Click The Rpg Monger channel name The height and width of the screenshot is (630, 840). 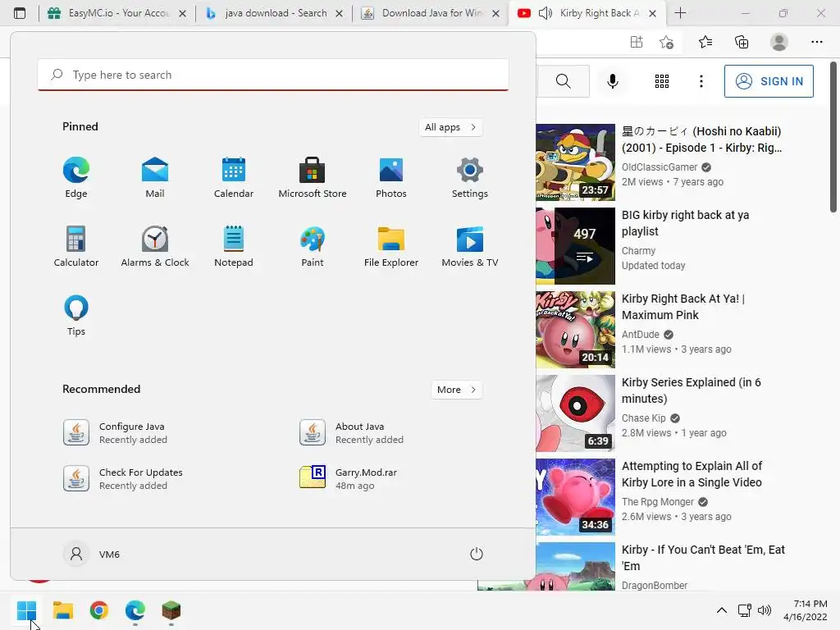point(657,501)
